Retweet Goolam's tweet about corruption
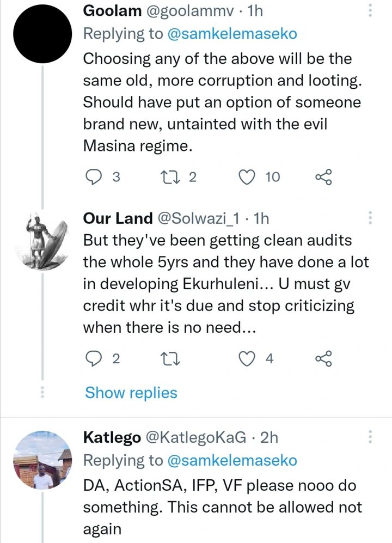The height and width of the screenshot is (543, 392). tap(170, 177)
